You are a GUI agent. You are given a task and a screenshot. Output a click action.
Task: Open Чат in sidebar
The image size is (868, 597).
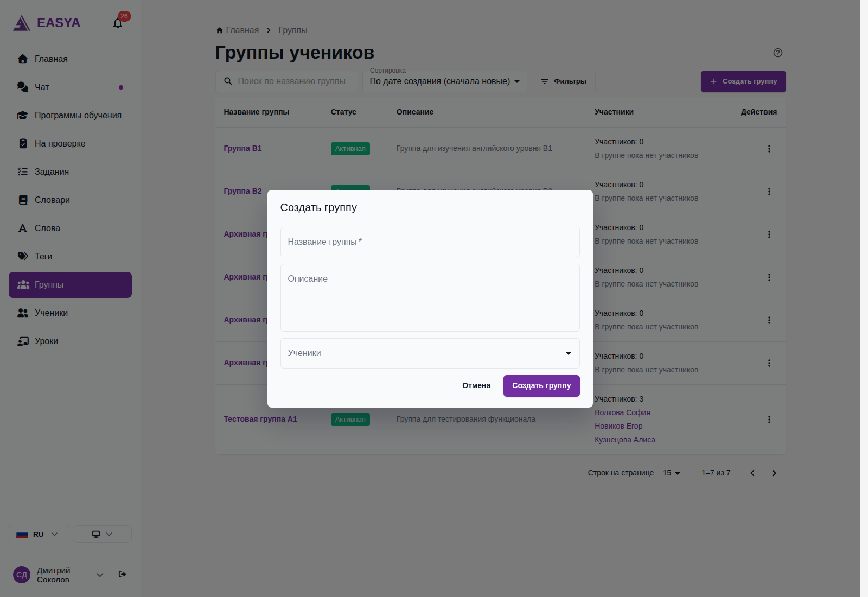[x=70, y=87]
